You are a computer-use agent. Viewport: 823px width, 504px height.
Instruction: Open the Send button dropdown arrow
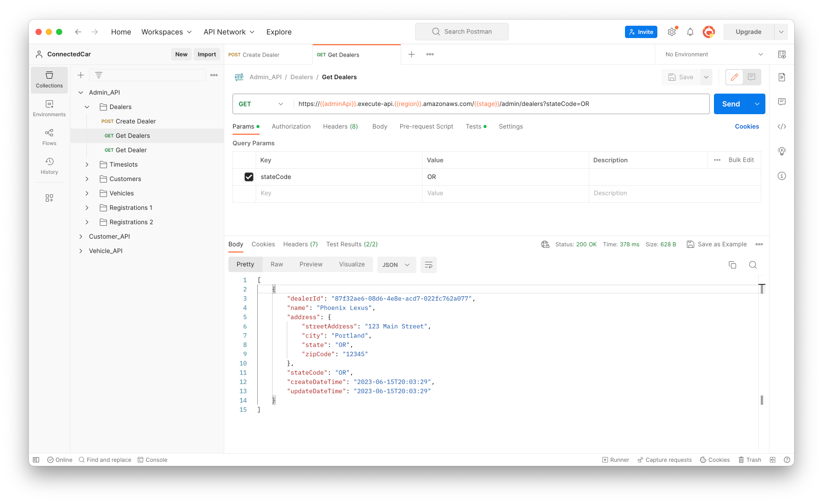[x=757, y=104]
